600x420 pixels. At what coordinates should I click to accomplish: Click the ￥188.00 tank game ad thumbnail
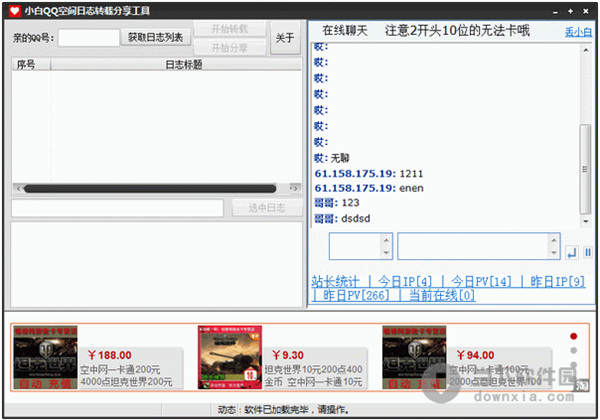tap(46, 357)
